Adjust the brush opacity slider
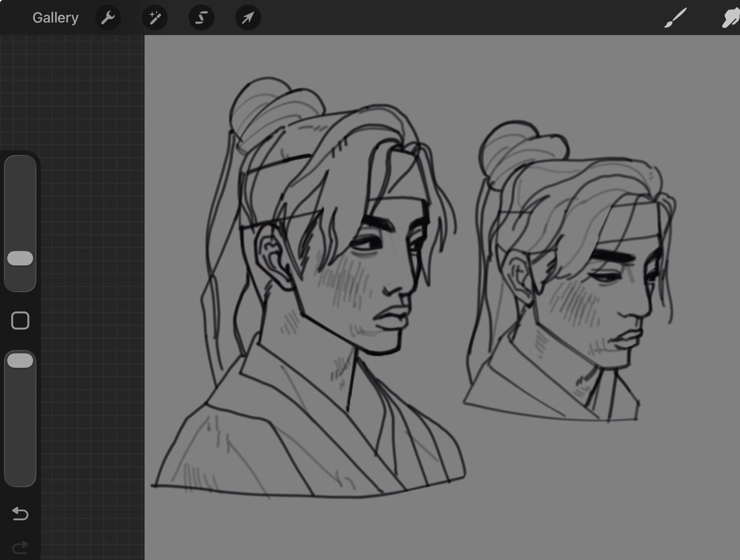 20,419
